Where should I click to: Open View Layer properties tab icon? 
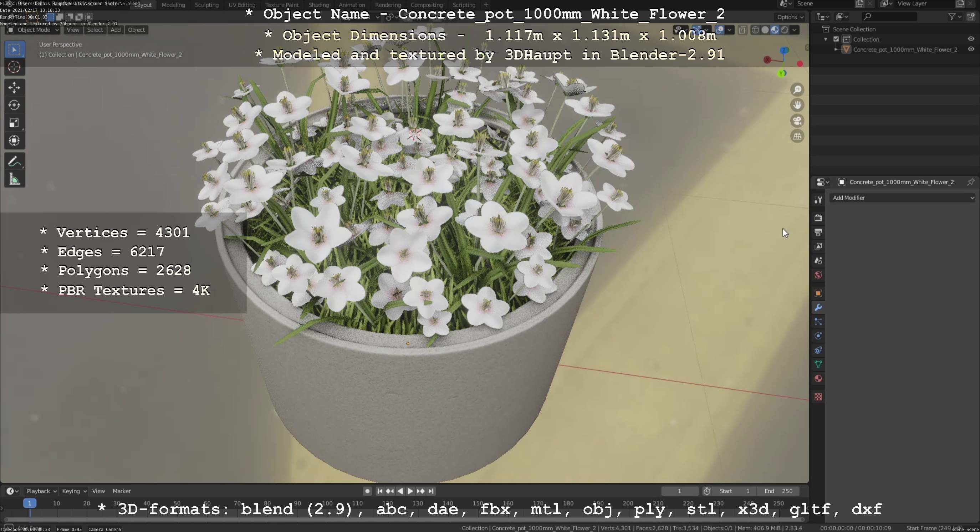(x=818, y=246)
